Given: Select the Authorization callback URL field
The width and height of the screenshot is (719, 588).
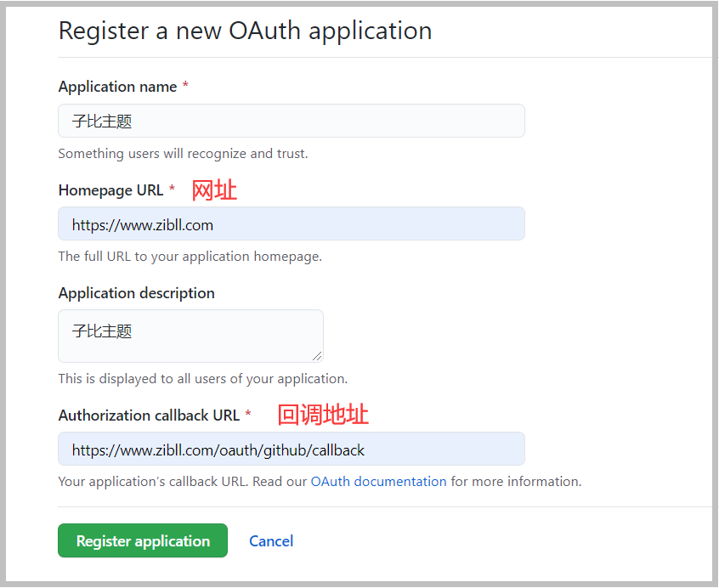Looking at the screenshot, I should (291, 449).
